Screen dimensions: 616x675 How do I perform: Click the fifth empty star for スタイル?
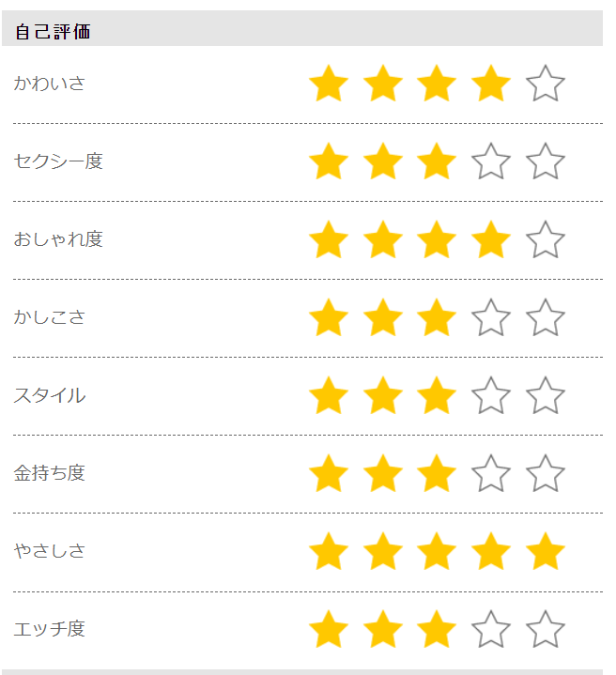[x=546, y=396]
